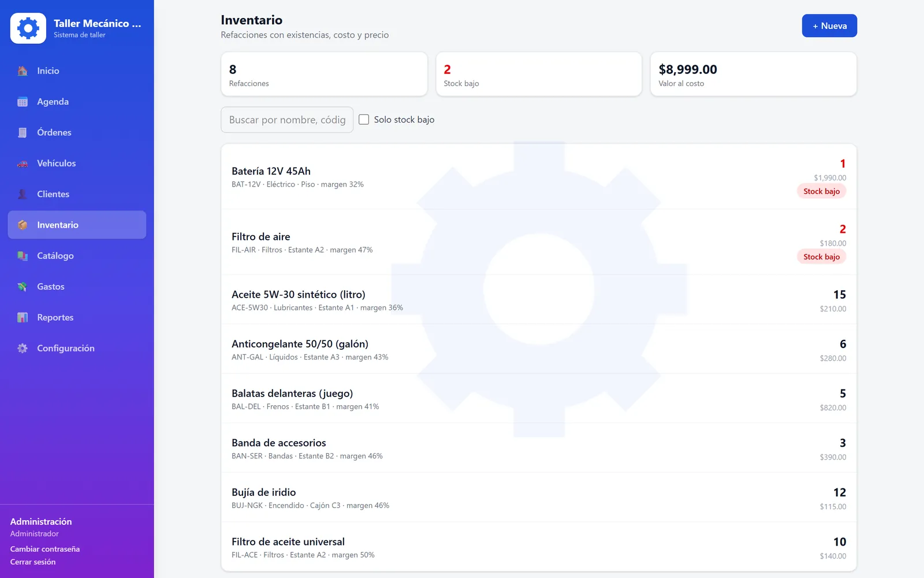This screenshot has height=578, width=924.
Task: Click the Catálogo icon in sidebar
Action: [x=23, y=256]
